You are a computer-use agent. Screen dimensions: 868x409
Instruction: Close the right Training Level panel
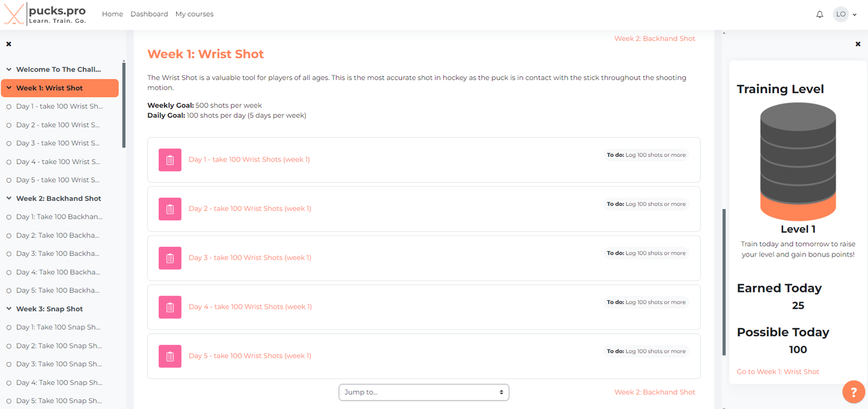point(858,44)
